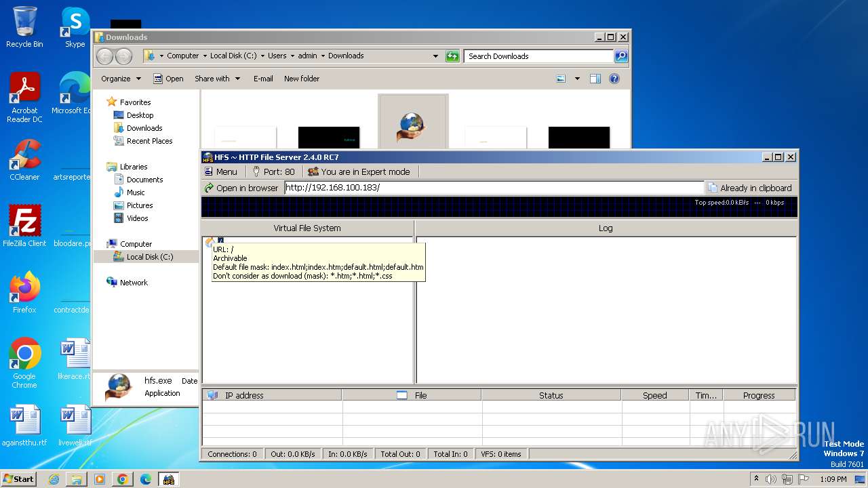Click the 1:09 PM clock in tray
Screen dimensions: 868x488
[833, 479]
